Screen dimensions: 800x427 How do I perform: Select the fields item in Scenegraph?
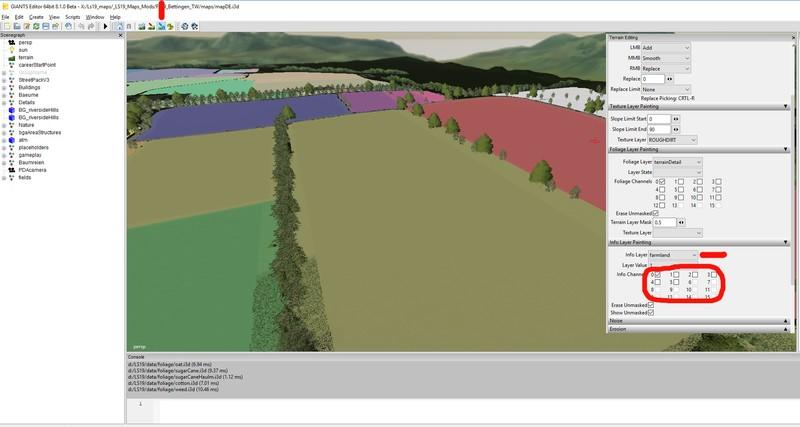point(27,177)
